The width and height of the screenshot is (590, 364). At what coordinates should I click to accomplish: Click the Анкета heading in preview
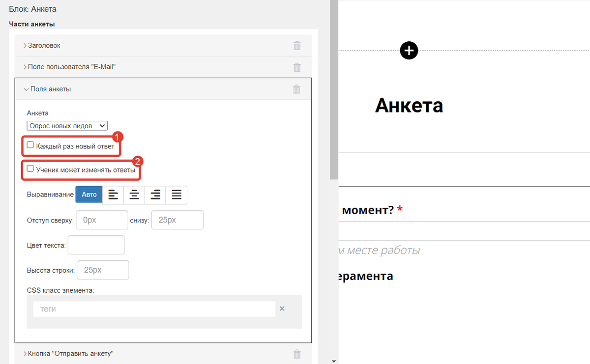click(x=409, y=106)
